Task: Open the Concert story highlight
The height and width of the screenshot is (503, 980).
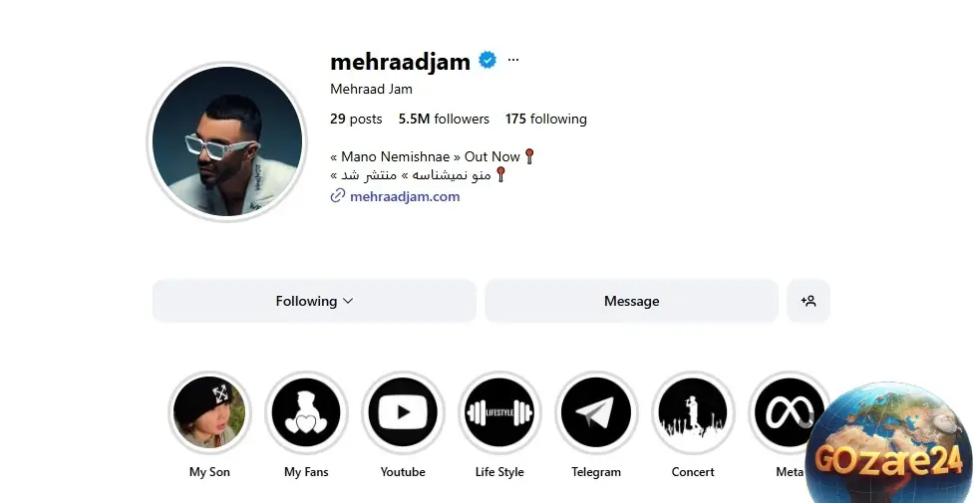Action: click(x=693, y=412)
